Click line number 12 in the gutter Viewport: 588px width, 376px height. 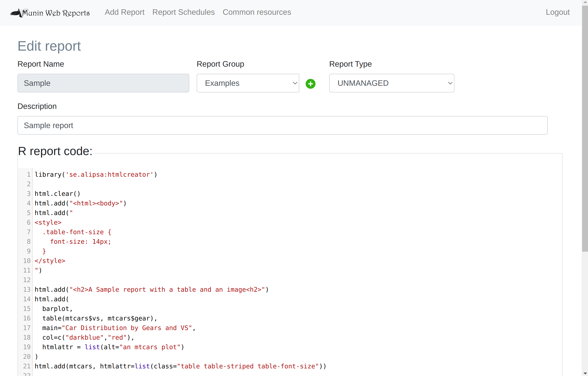[27, 280]
